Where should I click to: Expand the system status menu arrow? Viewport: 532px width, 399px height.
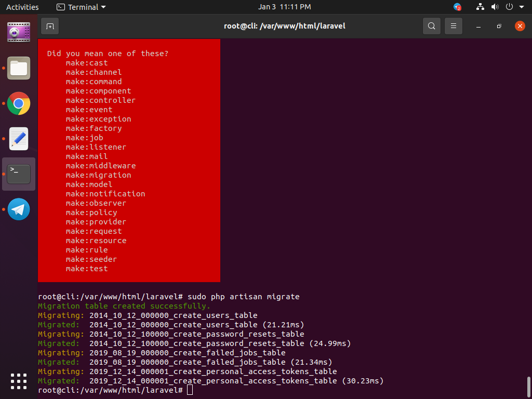(x=522, y=7)
